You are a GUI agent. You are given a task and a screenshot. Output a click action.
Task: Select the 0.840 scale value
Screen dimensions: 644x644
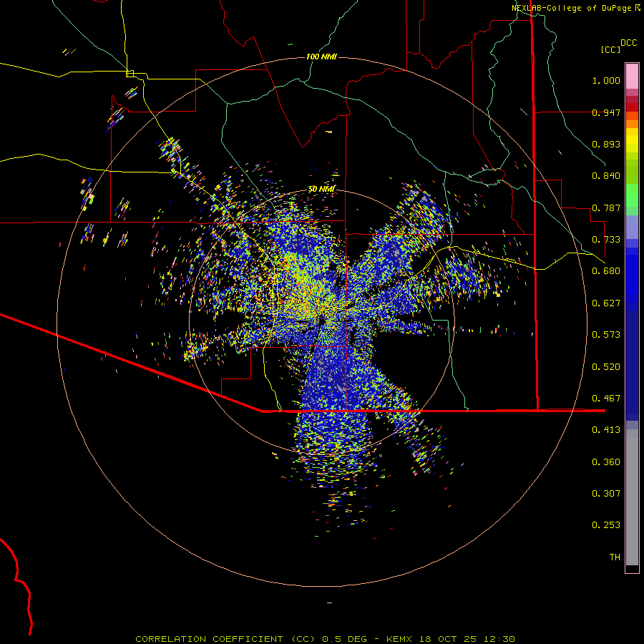606,176
